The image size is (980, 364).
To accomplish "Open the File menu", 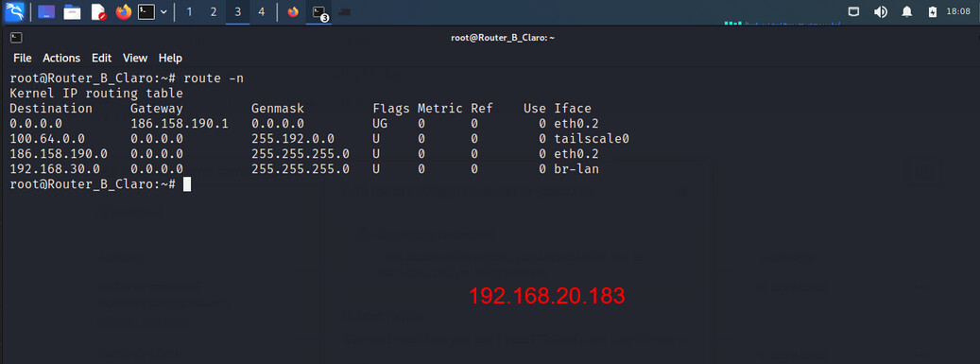I will [x=23, y=58].
